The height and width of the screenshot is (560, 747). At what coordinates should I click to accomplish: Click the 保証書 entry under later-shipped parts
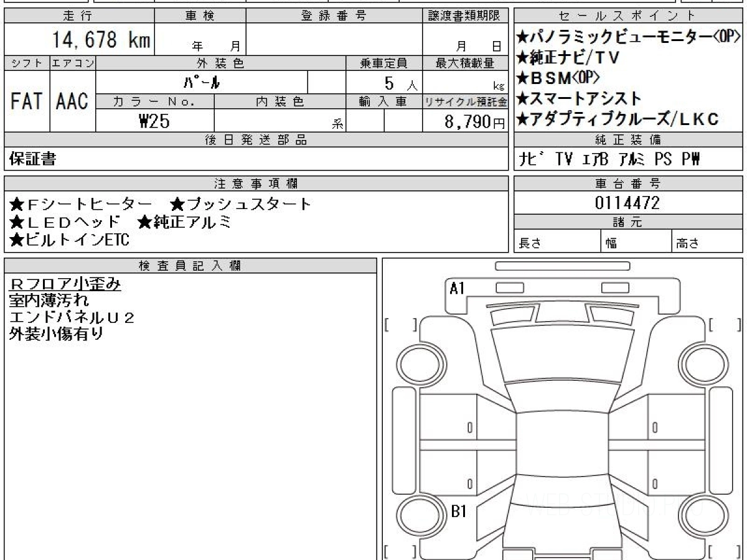point(32,159)
